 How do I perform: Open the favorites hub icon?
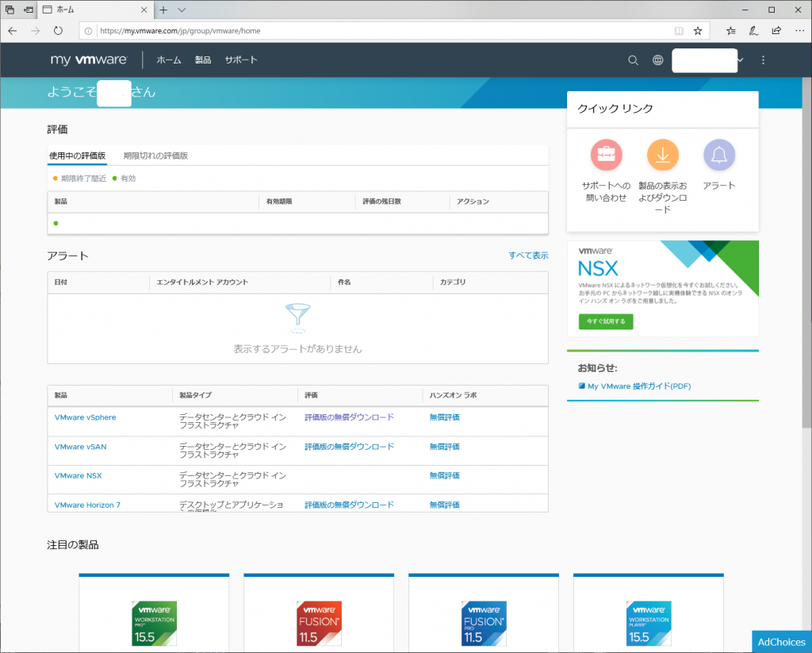click(730, 31)
